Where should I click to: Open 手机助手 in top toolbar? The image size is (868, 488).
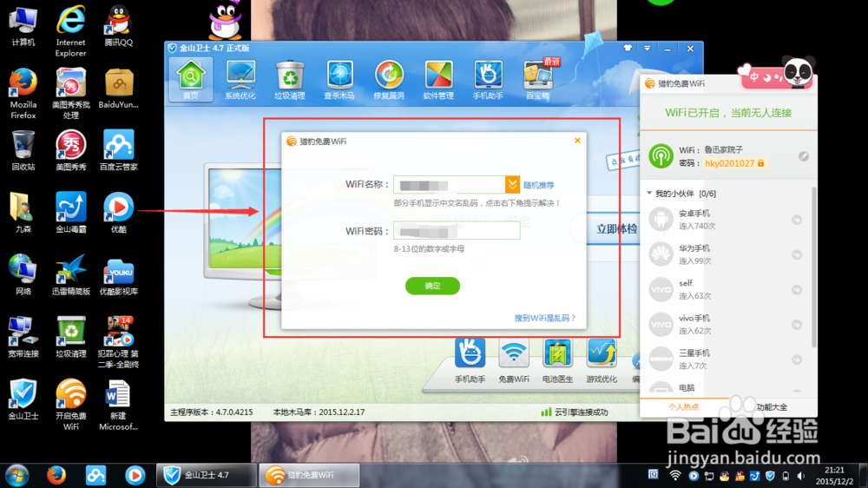pos(488,80)
